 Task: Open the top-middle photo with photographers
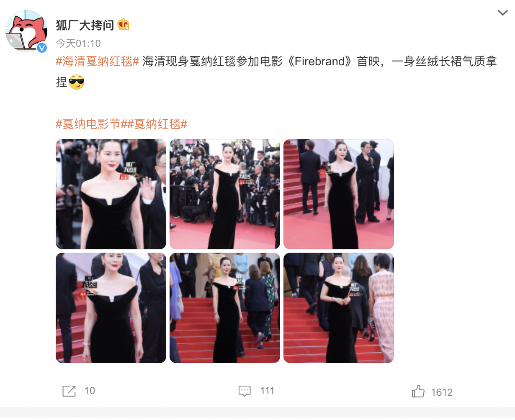point(225,194)
